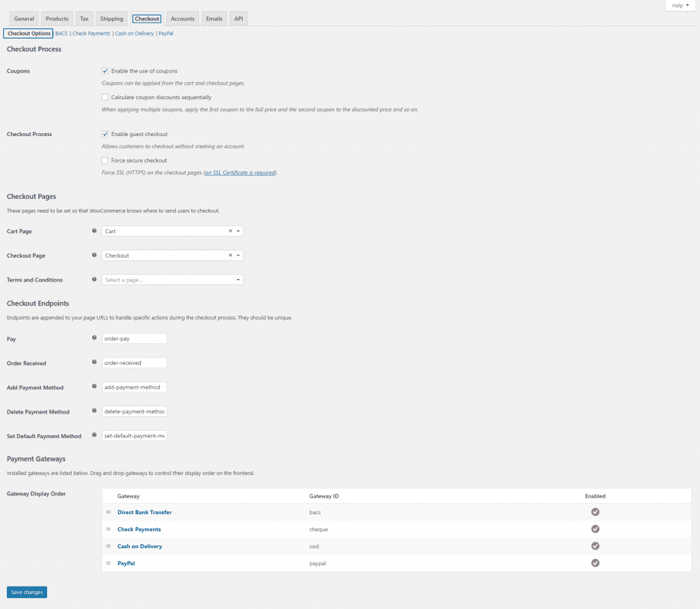Check the Force secure checkout box

(105, 161)
